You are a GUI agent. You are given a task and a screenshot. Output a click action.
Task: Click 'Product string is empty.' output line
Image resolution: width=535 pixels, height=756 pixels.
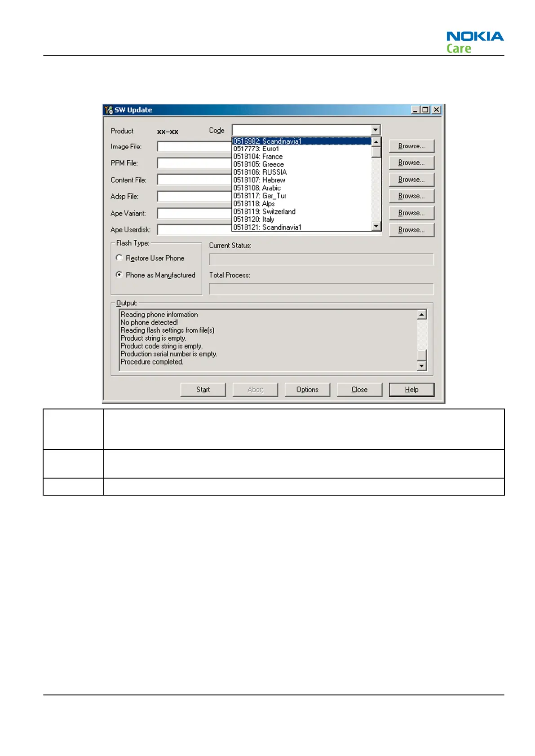(x=153, y=338)
